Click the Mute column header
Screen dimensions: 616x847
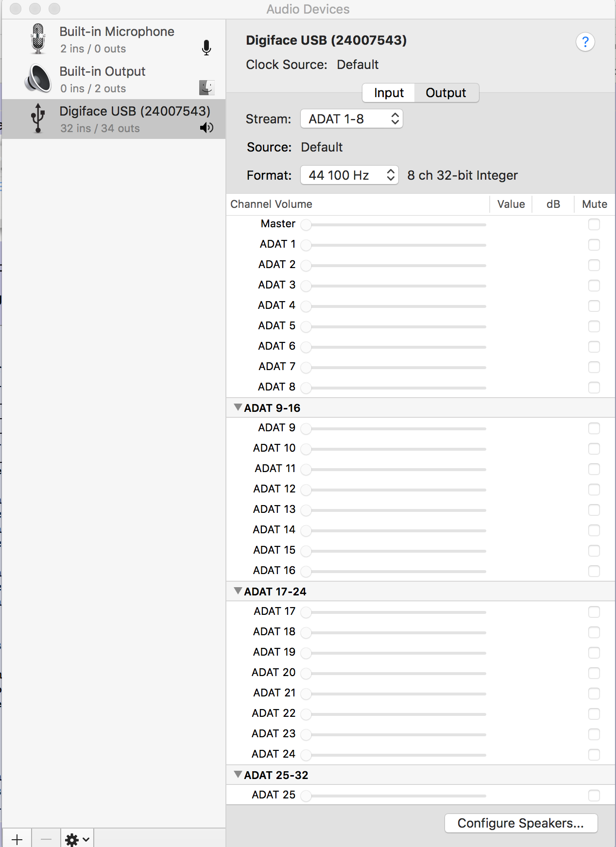(595, 204)
